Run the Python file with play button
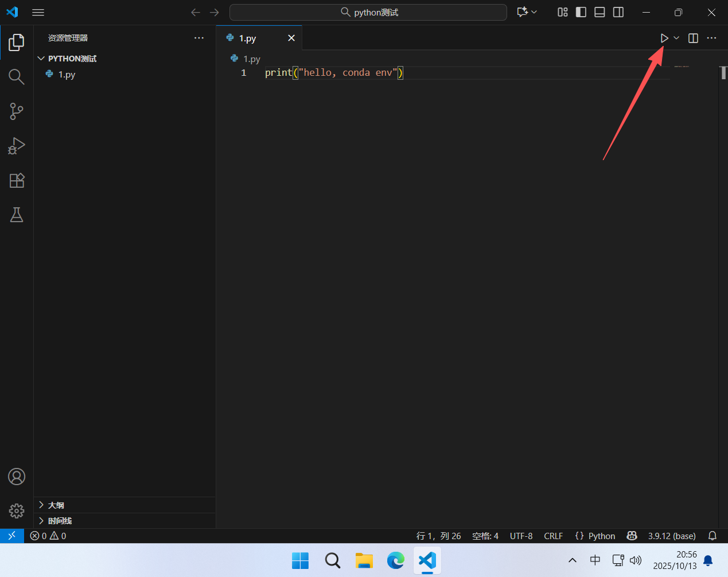This screenshot has width=728, height=577. [664, 38]
